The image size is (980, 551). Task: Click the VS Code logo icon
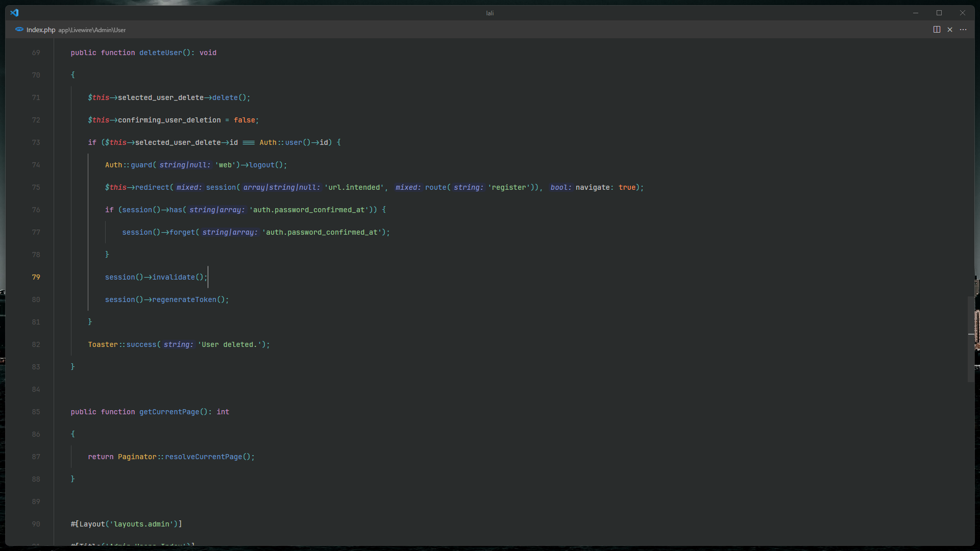tap(14, 13)
